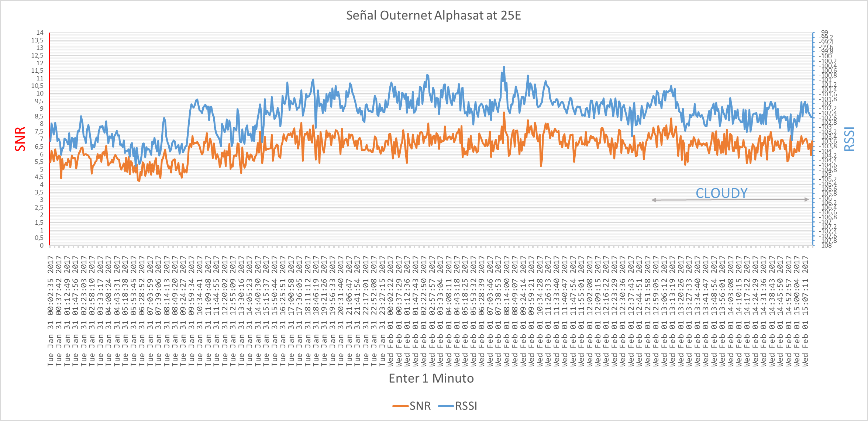
Task: Click the RSSI legend text label
Action: tap(466, 406)
